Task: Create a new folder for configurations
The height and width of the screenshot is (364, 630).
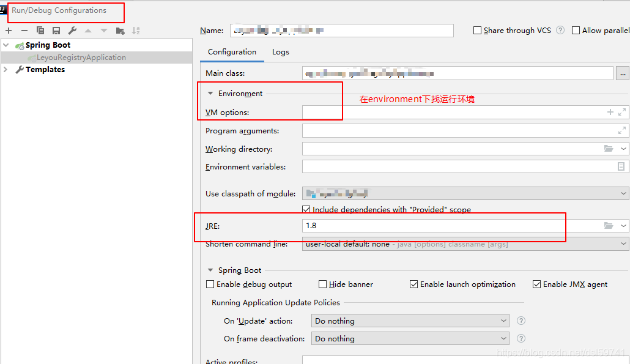Action: pos(120,31)
